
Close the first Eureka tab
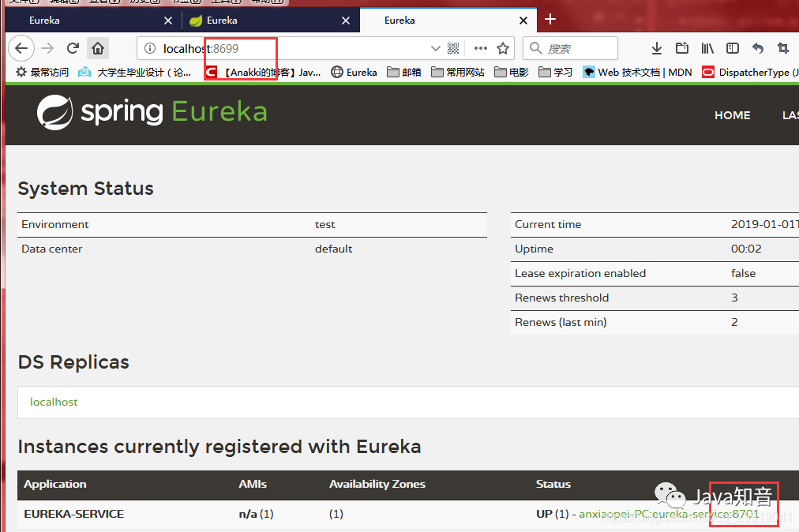point(168,21)
